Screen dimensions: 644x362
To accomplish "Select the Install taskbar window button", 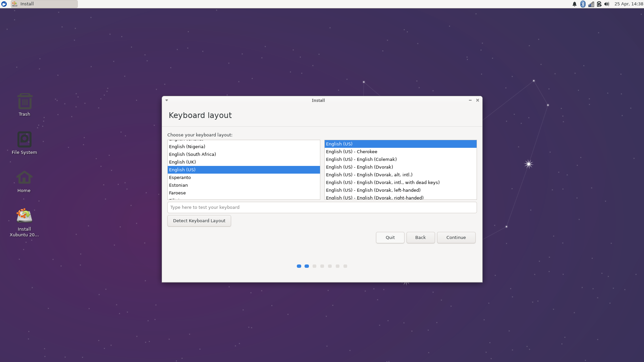I will (x=44, y=4).
